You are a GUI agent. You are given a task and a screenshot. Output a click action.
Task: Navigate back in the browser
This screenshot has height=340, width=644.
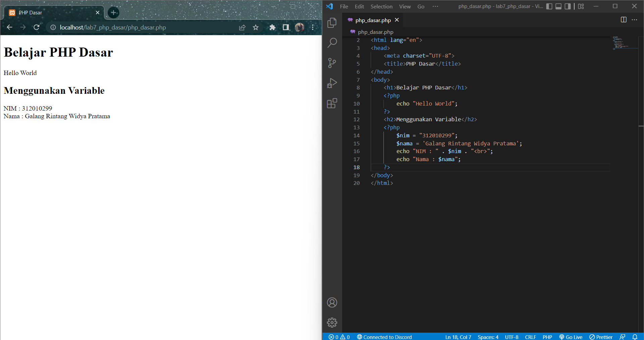pyautogui.click(x=9, y=27)
